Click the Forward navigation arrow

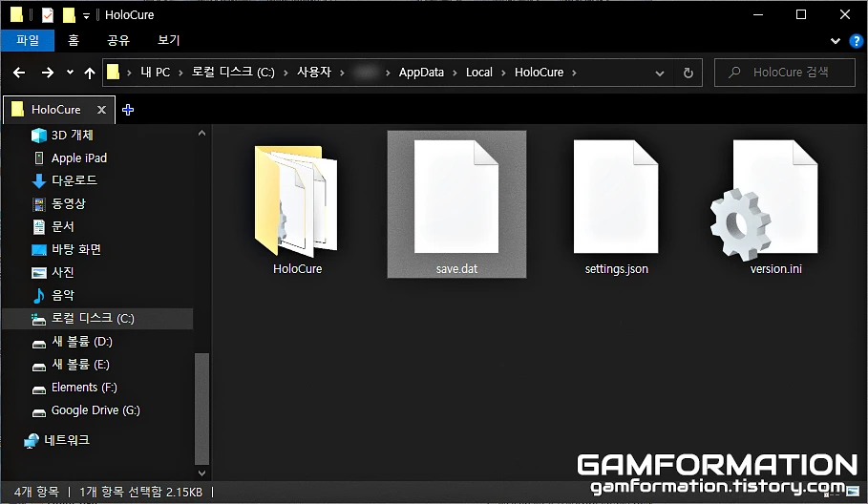(48, 73)
